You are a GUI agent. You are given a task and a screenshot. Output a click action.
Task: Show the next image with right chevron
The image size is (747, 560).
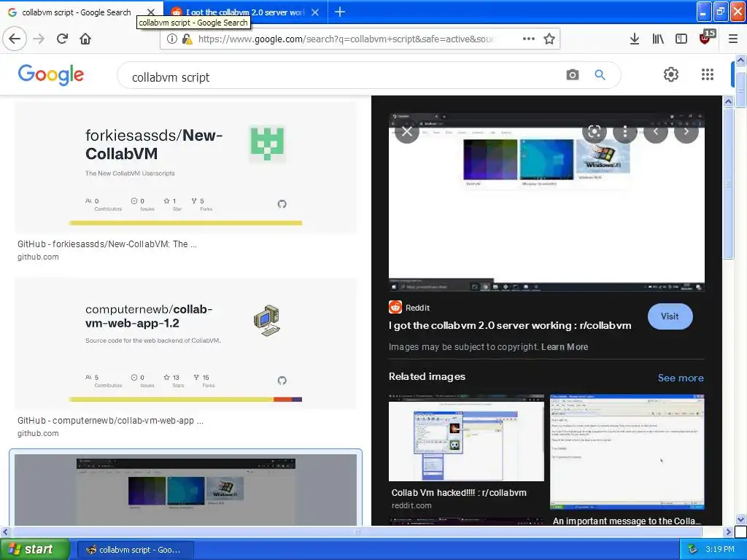(686, 131)
